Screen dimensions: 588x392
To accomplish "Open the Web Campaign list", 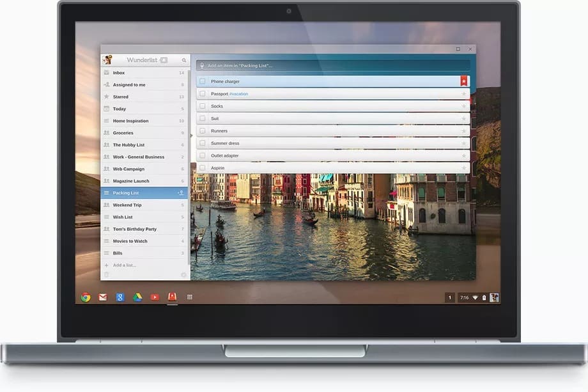I will coord(144,169).
